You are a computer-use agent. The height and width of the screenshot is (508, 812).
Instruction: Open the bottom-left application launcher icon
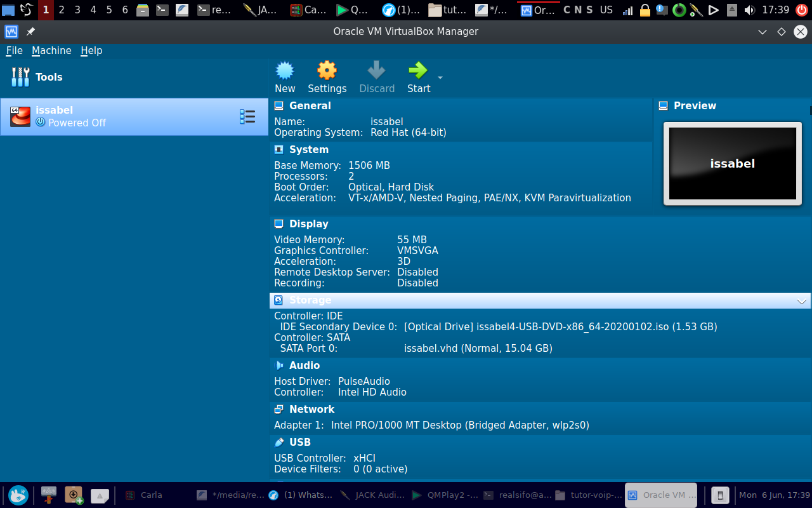tap(18, 495)
